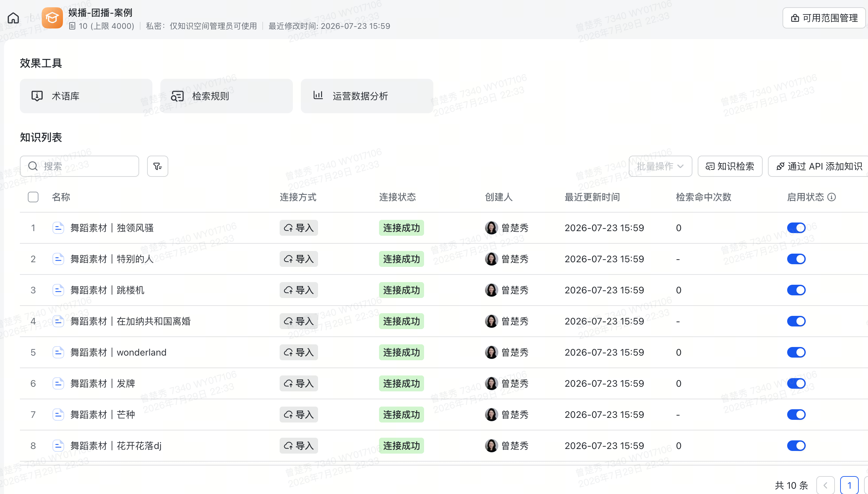Open 舞蹈素材｜独领风骚 entry
This screenshot has height=494, width=868.
(112, 228)
